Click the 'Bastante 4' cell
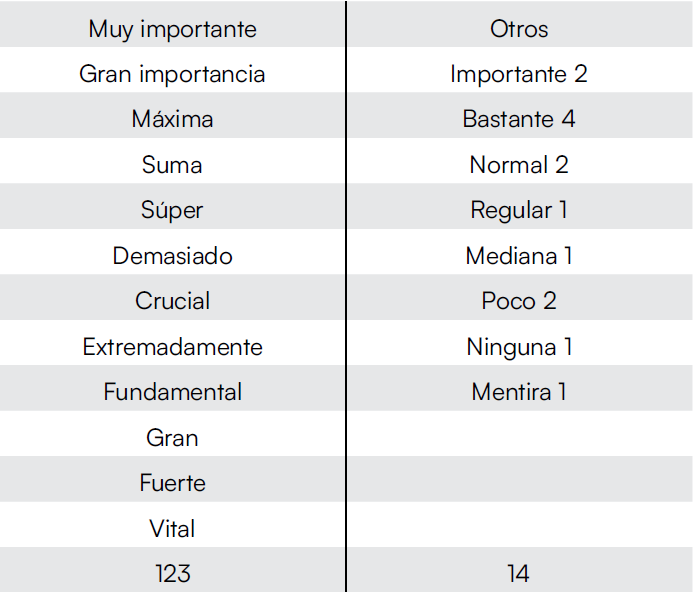The image size is (693, 592). click(x=519, y=120)
